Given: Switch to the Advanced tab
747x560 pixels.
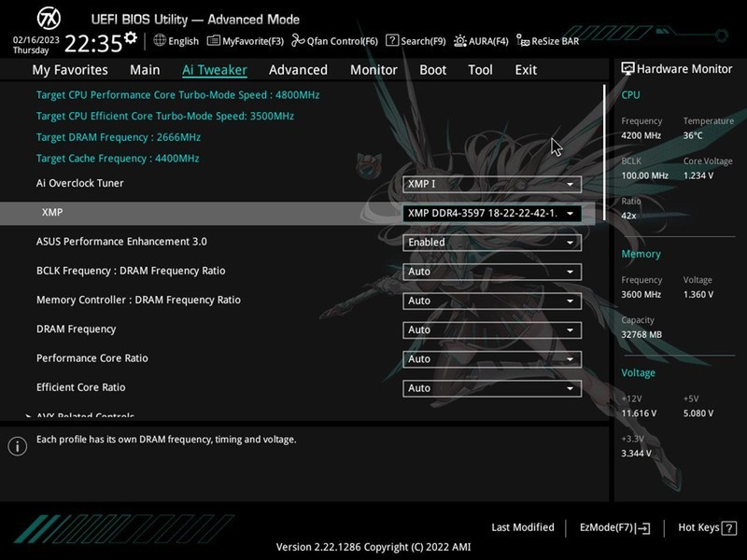Looking at the screenshot, I should (298, 70).
